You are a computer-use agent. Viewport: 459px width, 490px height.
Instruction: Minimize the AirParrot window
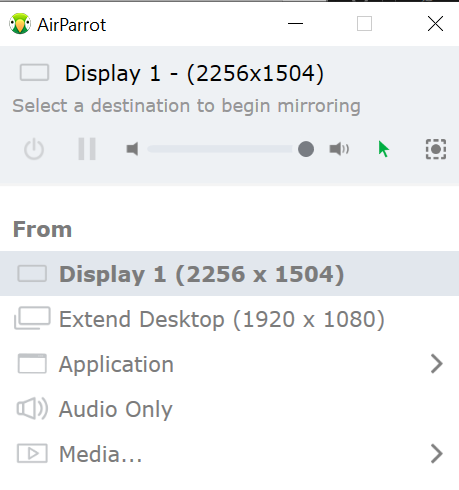click(295, 24)
